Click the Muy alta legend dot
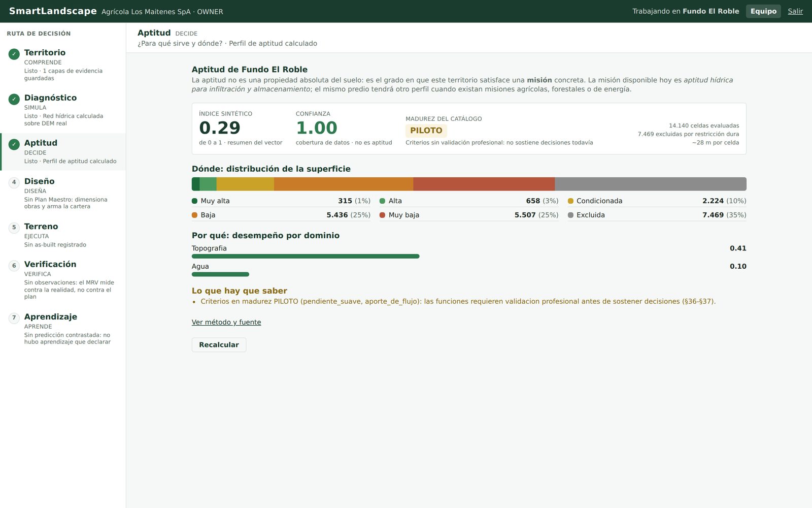Screen dimensions: 812x508 [194, 201]
